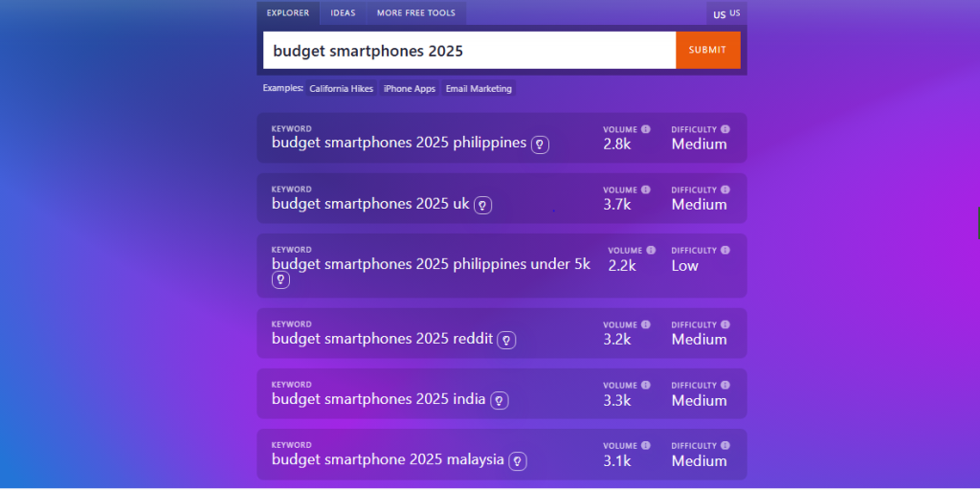Try the 'iPhone Apps' example search
The height and width of the screenshot is (490, 980).
tap(410, 89)
